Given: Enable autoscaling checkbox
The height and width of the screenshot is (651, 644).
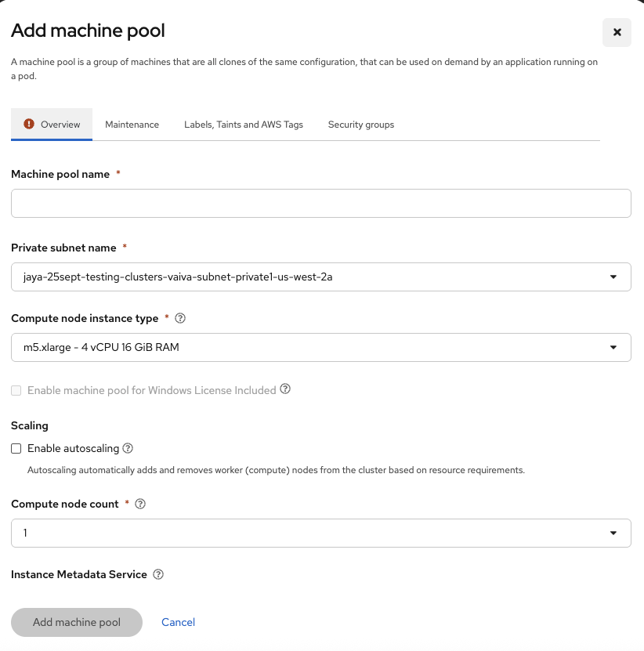Looking at the screenshot, I should pyautogui.click(x=16, y=449).
